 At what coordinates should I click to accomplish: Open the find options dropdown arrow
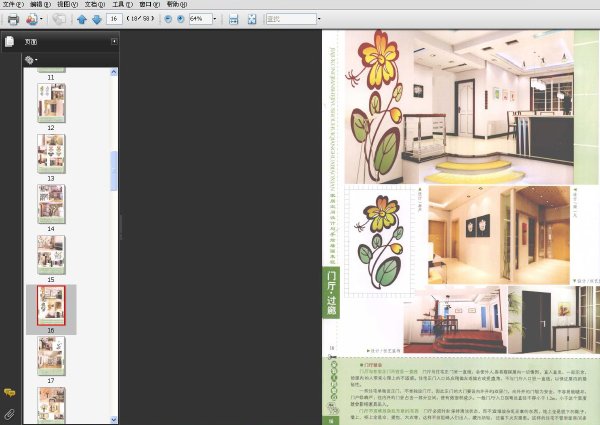(x=319, y=19)
